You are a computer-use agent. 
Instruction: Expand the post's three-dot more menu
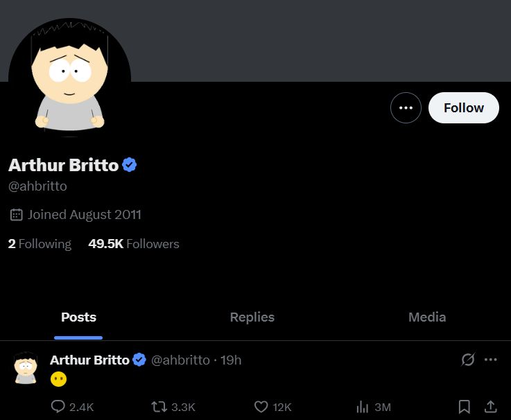(x=490, y=360)
